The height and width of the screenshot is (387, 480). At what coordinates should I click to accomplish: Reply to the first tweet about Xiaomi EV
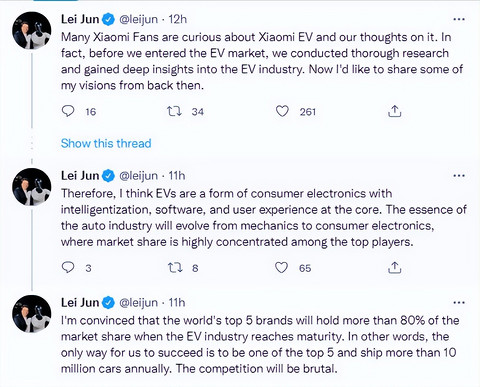coord(68,111)
